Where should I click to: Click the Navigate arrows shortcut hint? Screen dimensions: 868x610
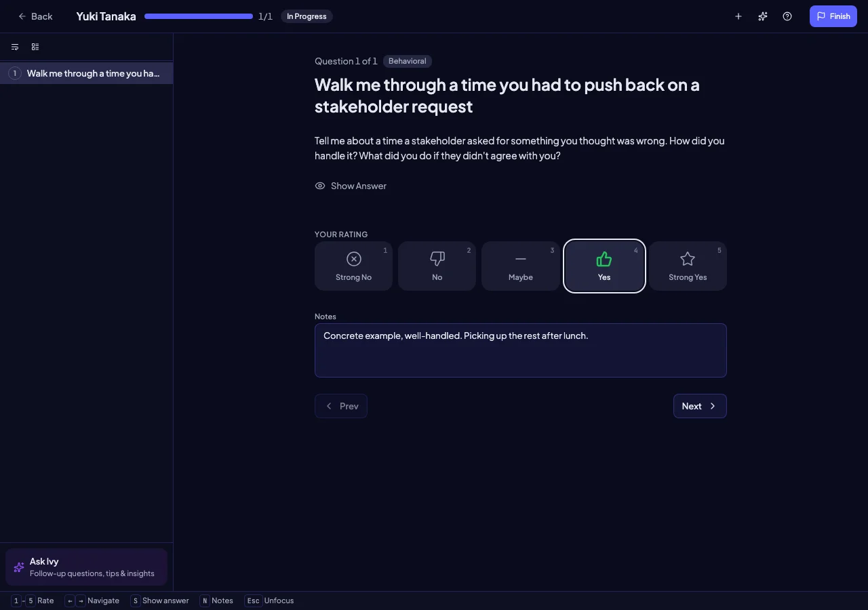[x=92, y=601]
